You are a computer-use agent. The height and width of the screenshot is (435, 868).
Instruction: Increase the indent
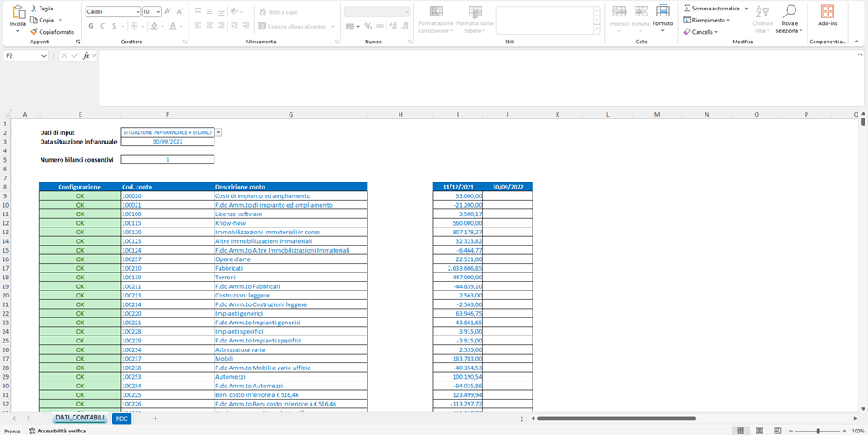[x=247, y=26]
